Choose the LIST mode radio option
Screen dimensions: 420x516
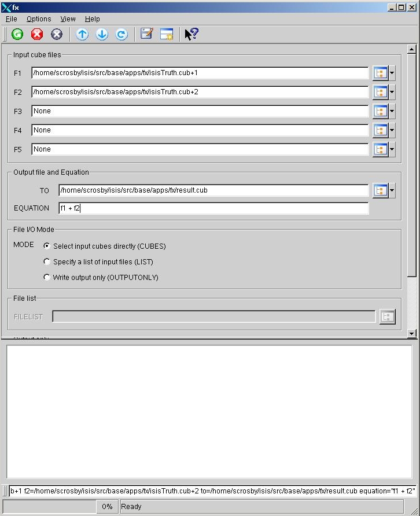[47, 261]
